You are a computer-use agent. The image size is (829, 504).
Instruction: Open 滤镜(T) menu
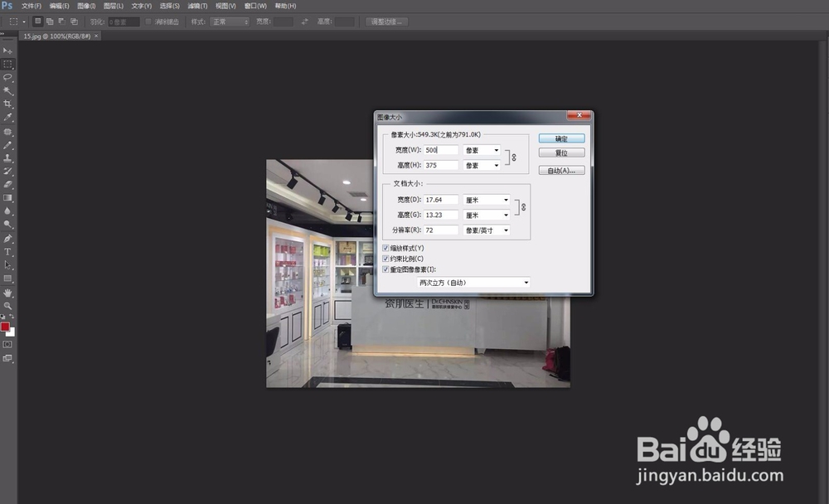click(198, 6)
